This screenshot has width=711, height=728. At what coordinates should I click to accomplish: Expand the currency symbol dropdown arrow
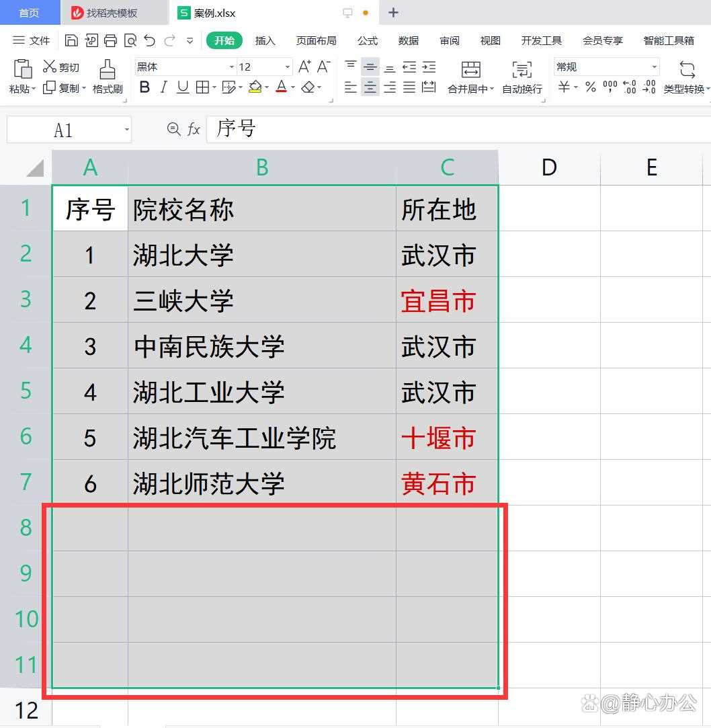tap(575, 87)
